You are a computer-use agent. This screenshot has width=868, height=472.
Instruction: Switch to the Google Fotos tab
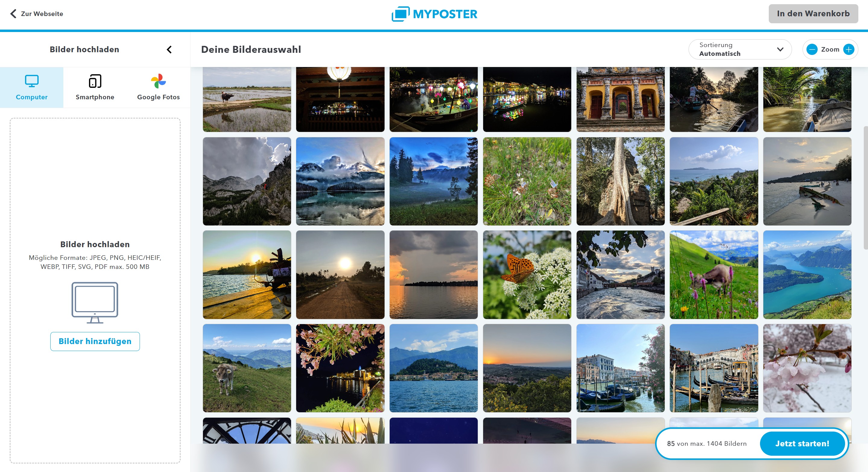click(158, 88)
